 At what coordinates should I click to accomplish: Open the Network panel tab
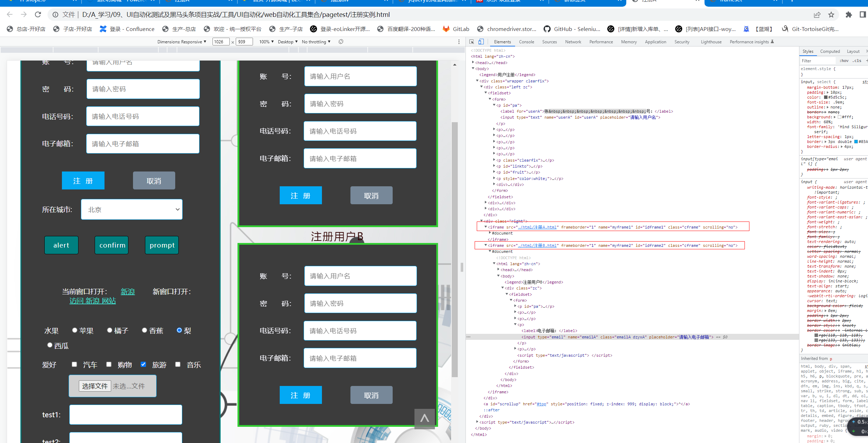tap(573, 42)
